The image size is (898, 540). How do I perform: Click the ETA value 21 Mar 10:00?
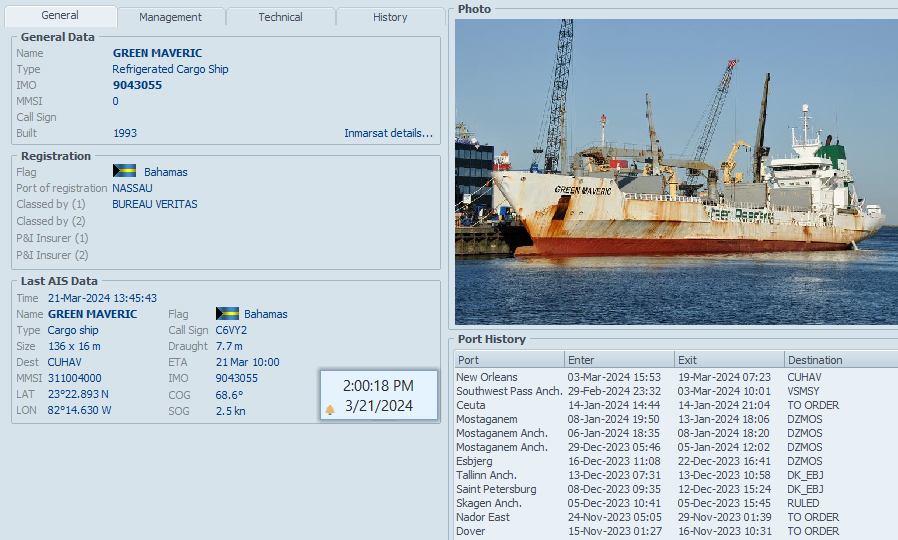click(x=247, y=362)
